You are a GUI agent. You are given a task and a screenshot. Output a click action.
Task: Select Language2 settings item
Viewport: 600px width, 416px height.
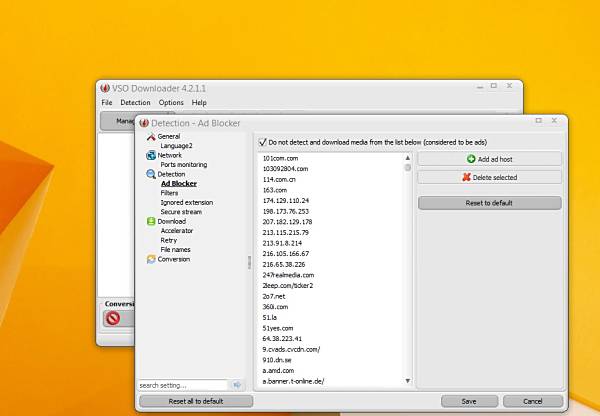[176, 146]
